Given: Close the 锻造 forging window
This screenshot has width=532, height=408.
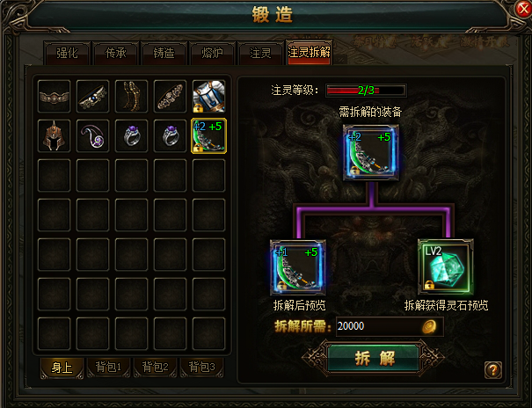Looking at the screenshot, I should [523, 9].
